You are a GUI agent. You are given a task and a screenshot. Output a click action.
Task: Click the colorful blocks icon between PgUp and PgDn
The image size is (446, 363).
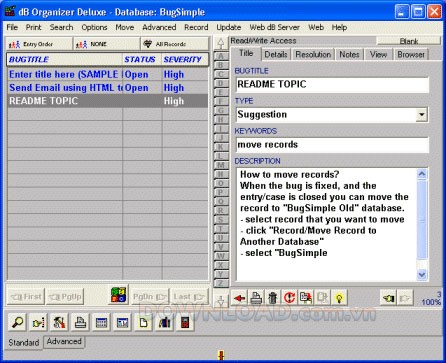(119, 295)
